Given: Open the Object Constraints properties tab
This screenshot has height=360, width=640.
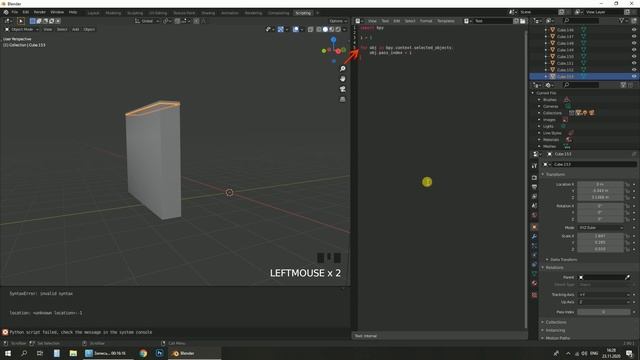Looking at the screenshot, I should (534, 264).
